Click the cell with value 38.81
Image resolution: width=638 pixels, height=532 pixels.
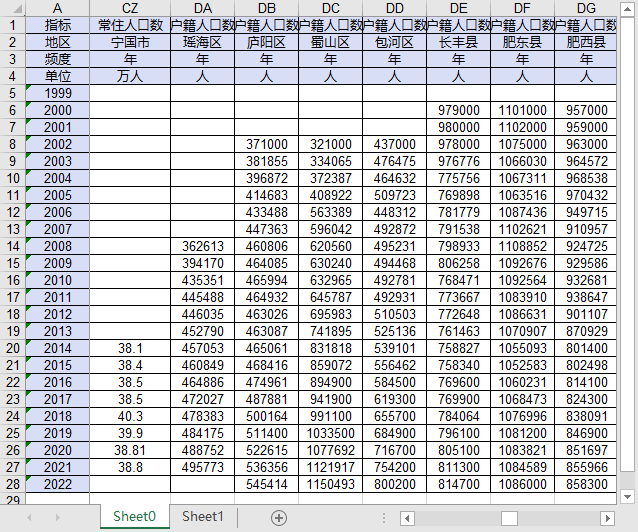130,450
